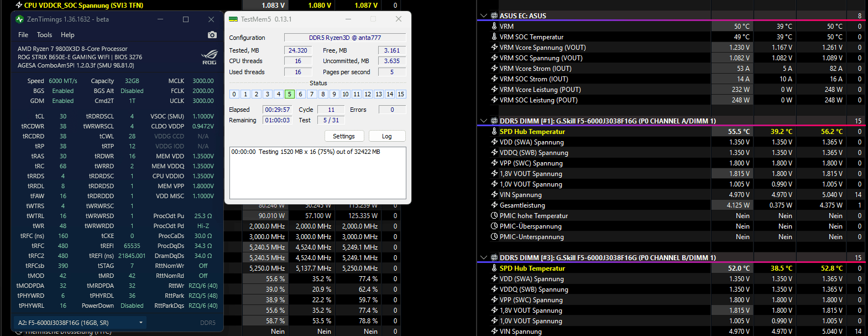Click the '4.125 W' Gesamtleistung value
The height and width of the screenshot is (336, 868).
tap(739, 205)
